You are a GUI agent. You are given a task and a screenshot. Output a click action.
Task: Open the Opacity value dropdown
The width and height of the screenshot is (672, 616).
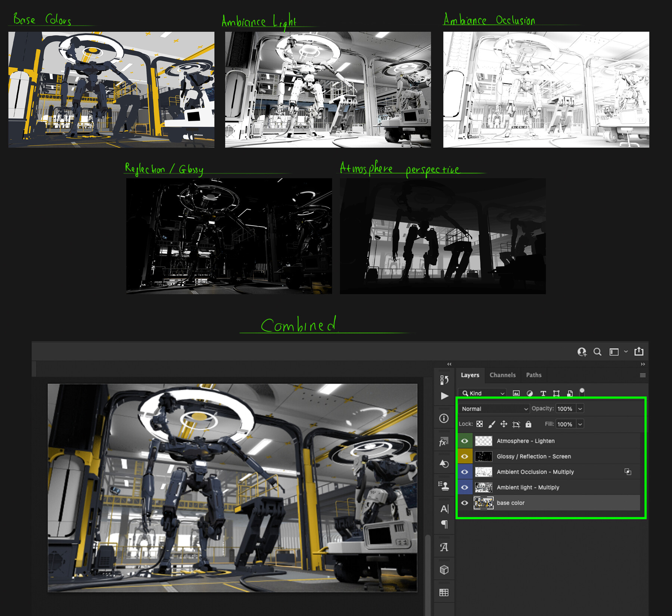(580, 408)
